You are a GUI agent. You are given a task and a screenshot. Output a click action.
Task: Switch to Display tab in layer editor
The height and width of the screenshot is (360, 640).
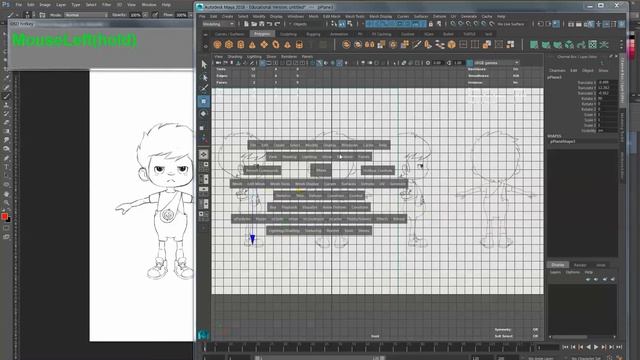[x=558, y=265]
